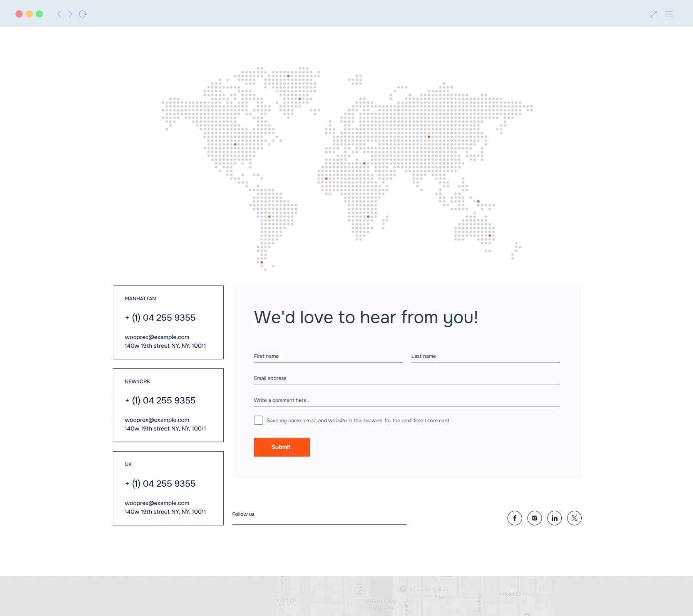Open the X (Twitter) social icon
The height and width of the screenshot is (616, 693).
[574, 518]
